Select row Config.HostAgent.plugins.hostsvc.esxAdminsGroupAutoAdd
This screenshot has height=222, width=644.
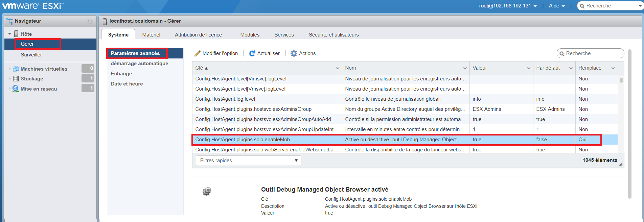405,119
